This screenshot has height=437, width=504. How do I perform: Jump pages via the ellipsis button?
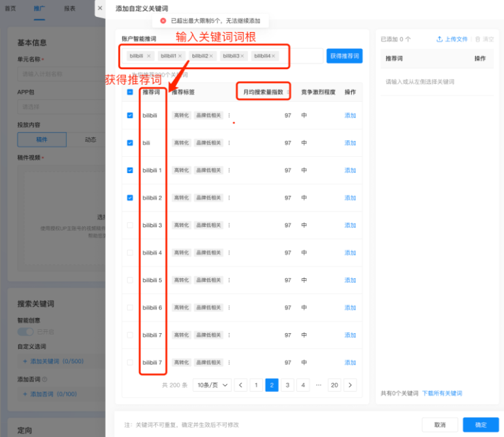(319, 385)
